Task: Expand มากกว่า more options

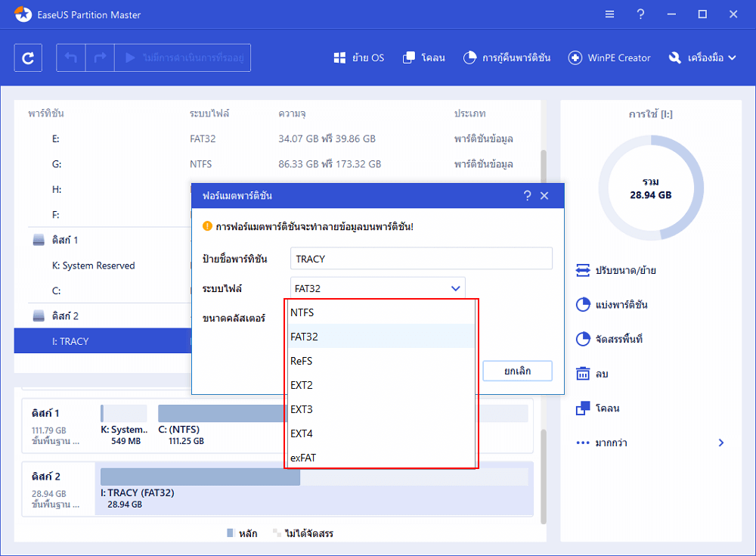Action: tap(651, 443)
